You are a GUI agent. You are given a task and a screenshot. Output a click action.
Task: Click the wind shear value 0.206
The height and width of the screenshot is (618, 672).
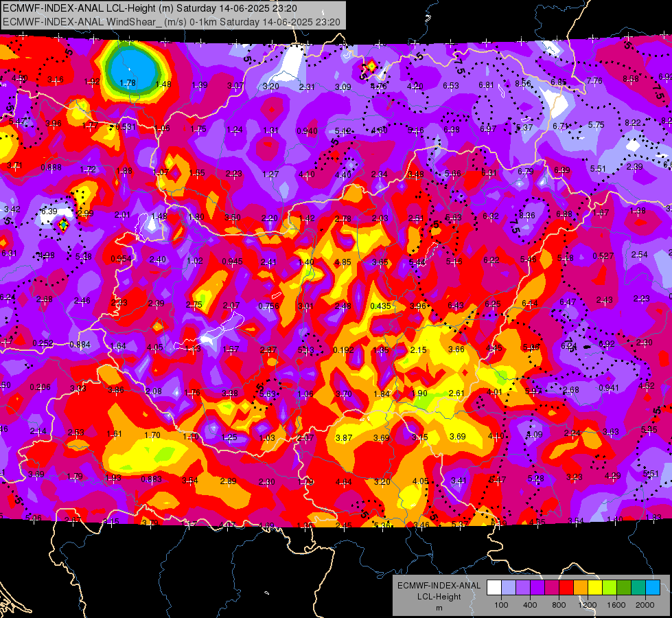pos(40,387)
